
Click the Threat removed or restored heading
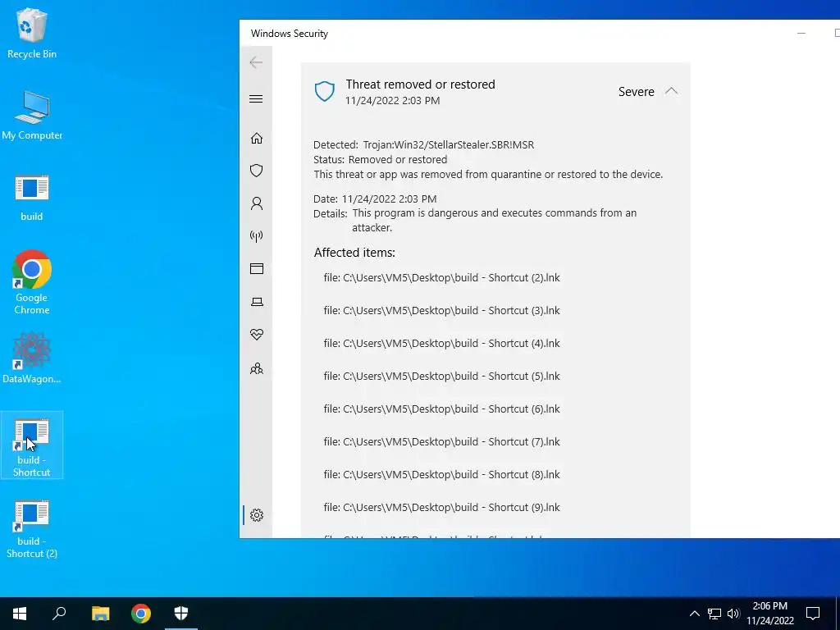click(420, 84)
